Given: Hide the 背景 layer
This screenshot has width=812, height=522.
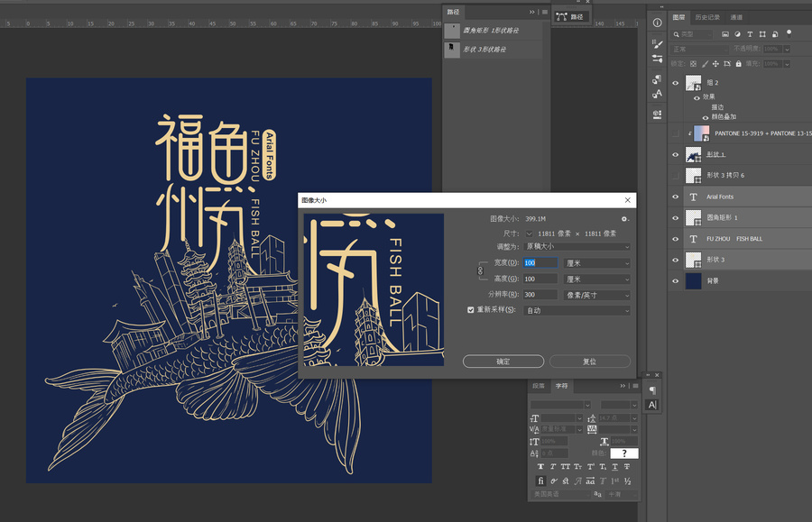Looking at the screenshot, I should pos(675,281).
